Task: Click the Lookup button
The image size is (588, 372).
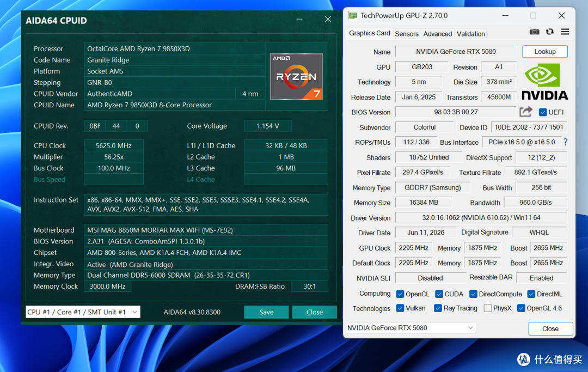Action: point(545,51)
